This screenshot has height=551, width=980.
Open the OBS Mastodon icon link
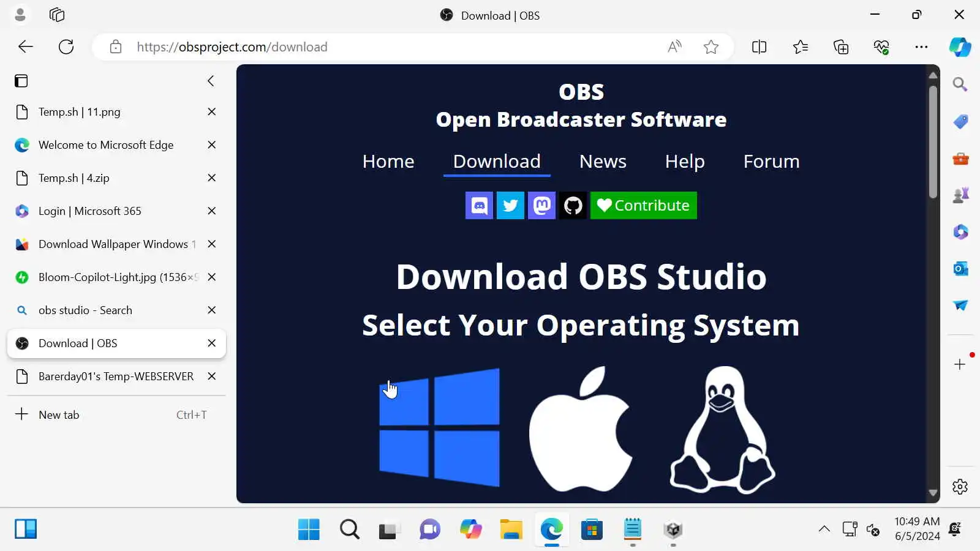point(541,205)
